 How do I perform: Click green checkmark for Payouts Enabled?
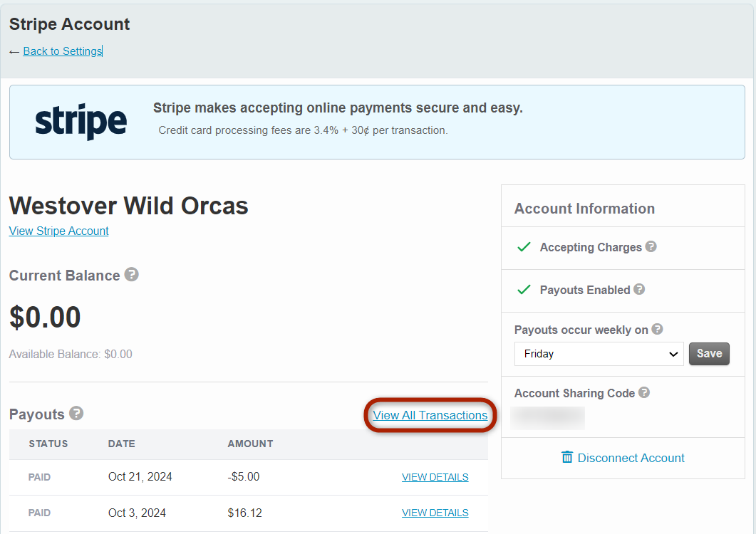pyautogui.click(x=524, y=290)
